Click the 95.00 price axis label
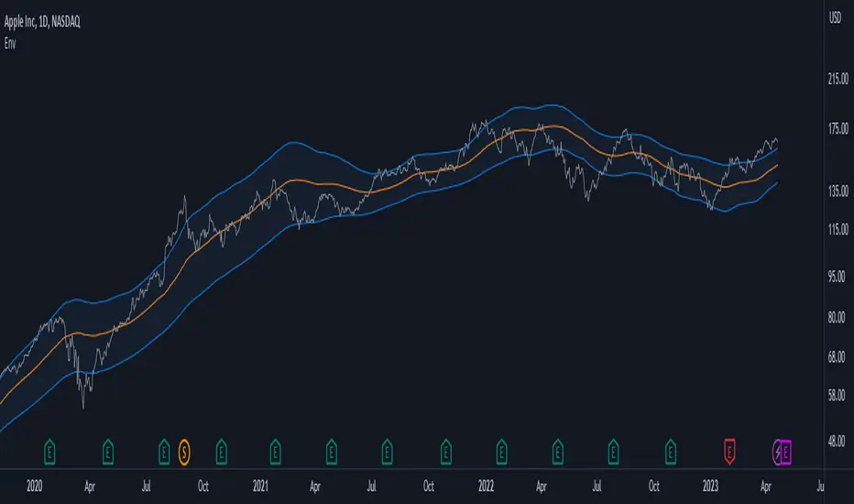The height and width of the screenshot is (504, 854). tap(837, 276)
